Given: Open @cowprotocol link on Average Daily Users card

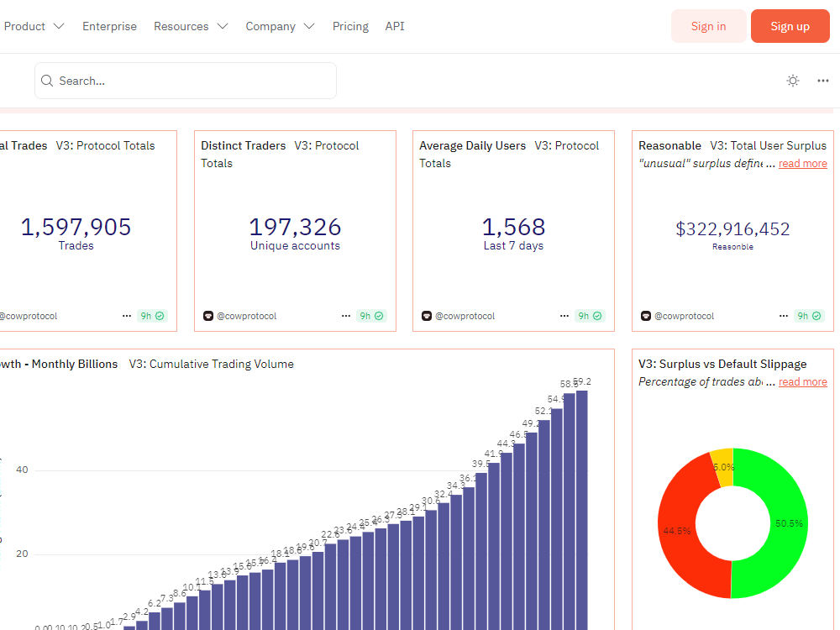Looking at the screenshot, I should 465,316.
